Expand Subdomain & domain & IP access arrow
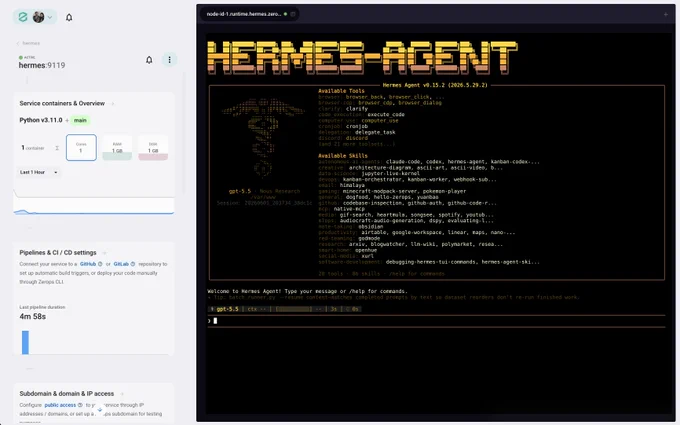 coord(122,394)
